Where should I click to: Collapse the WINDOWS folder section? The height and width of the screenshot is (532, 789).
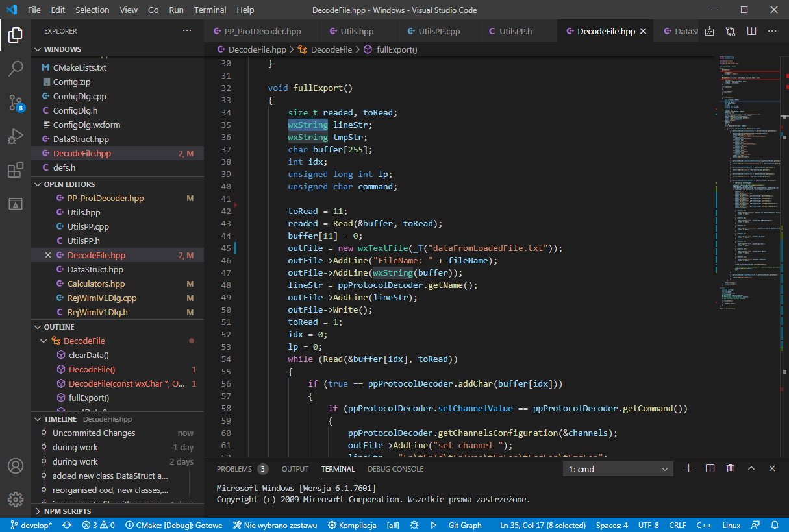click(117, 49)
